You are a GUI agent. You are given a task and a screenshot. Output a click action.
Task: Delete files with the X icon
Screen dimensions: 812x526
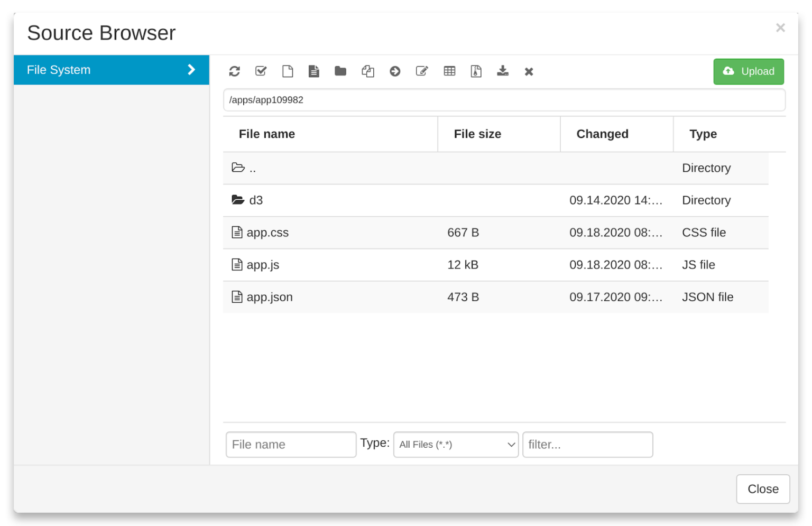click(x=529, y=71)
